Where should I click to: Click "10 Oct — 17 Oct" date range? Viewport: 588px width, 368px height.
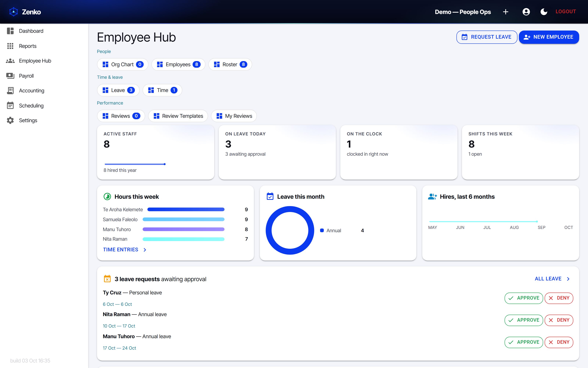pyautogui.click(x=119, y=326)
